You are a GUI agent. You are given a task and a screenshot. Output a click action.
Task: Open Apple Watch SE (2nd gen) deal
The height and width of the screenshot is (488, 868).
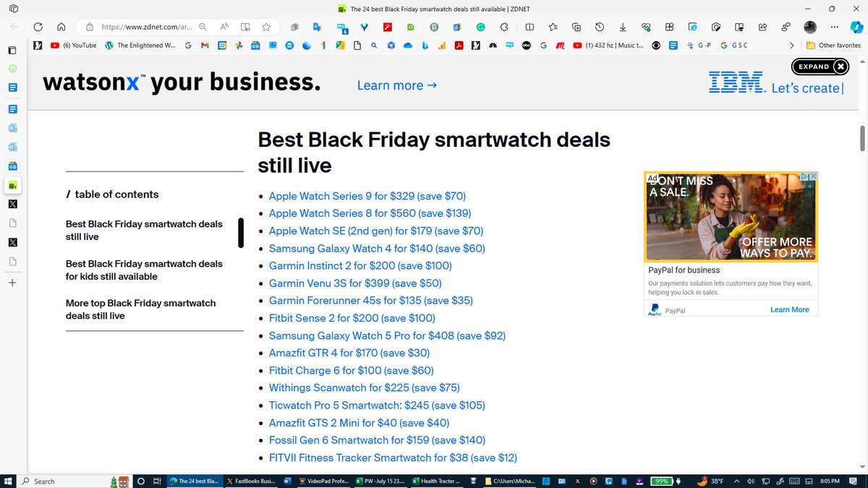point(376,231)
